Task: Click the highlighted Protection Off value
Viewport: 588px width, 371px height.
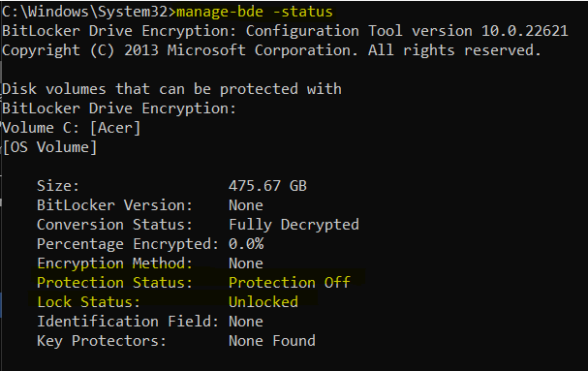Action: point(290,283)
